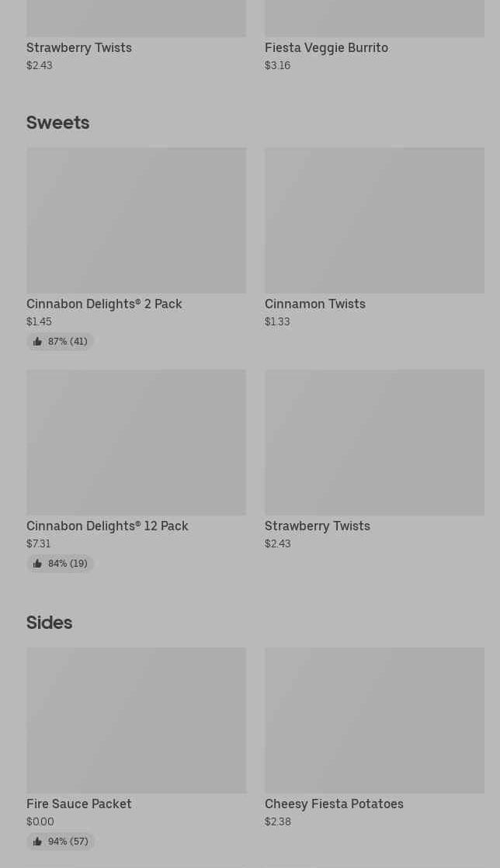Open Cinnabon Delights 2 Pack image

click(x=136, y=220)
